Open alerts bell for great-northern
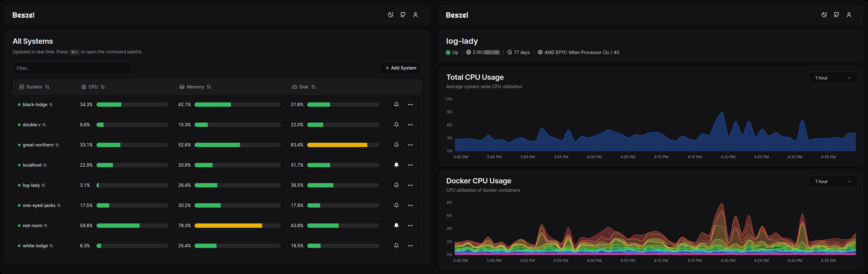868x274 pixels. click(x=396, y=145)
